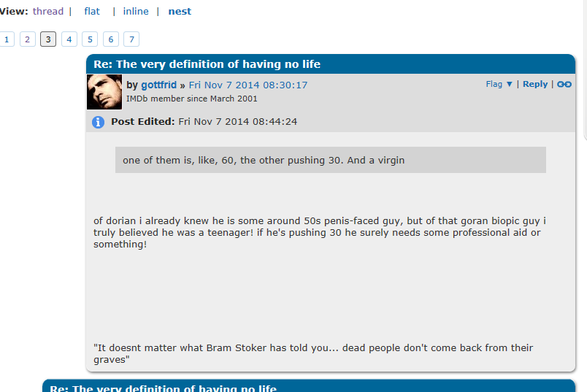This screenshot has width=587, height=392.
Task: Click the quoted text block
Action: (330, 161)
